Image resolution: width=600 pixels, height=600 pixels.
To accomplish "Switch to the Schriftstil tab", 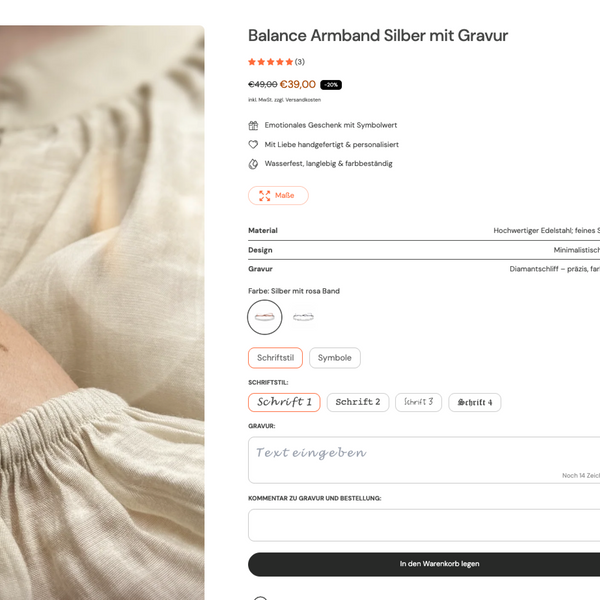I will point(275,358).
